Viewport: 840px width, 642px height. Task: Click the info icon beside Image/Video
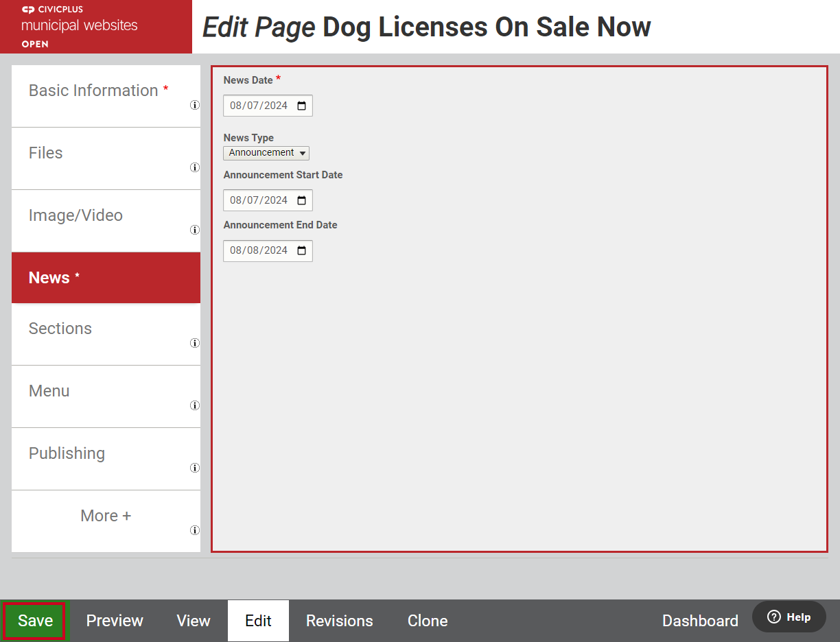coord(195,230)
